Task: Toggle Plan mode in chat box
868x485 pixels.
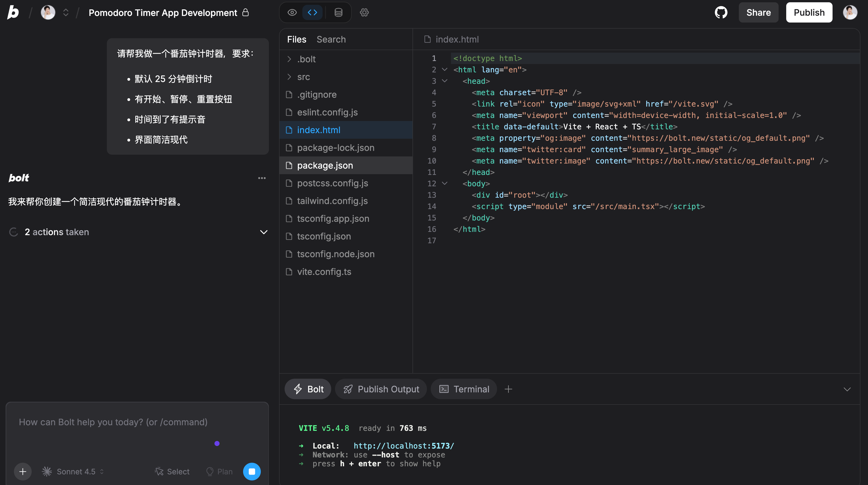Action: click(x=219, y=472)
